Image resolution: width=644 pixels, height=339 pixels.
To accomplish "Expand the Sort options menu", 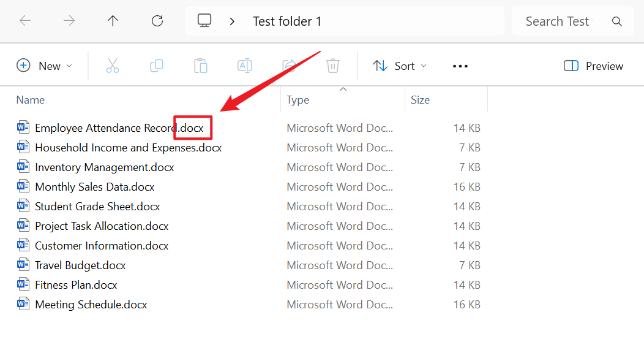I will pos(400,66).
